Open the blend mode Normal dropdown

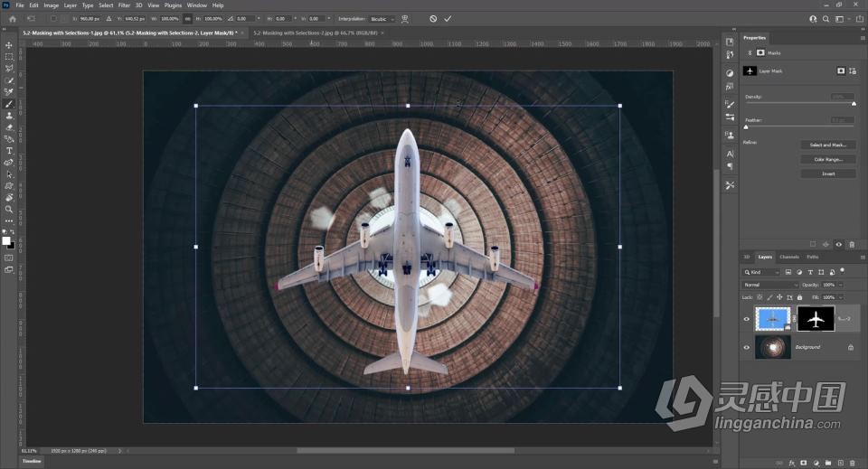click(x=770, y=285)
